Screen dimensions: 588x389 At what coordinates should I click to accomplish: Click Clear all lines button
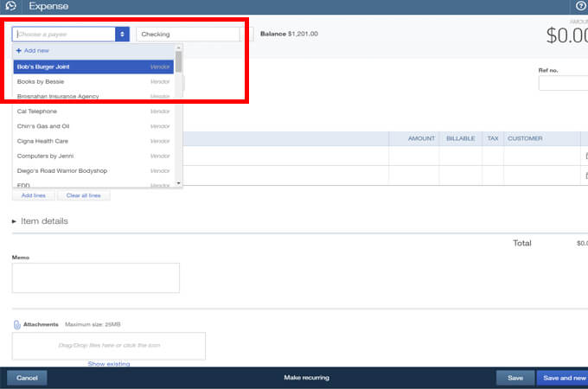click(83, 195)
